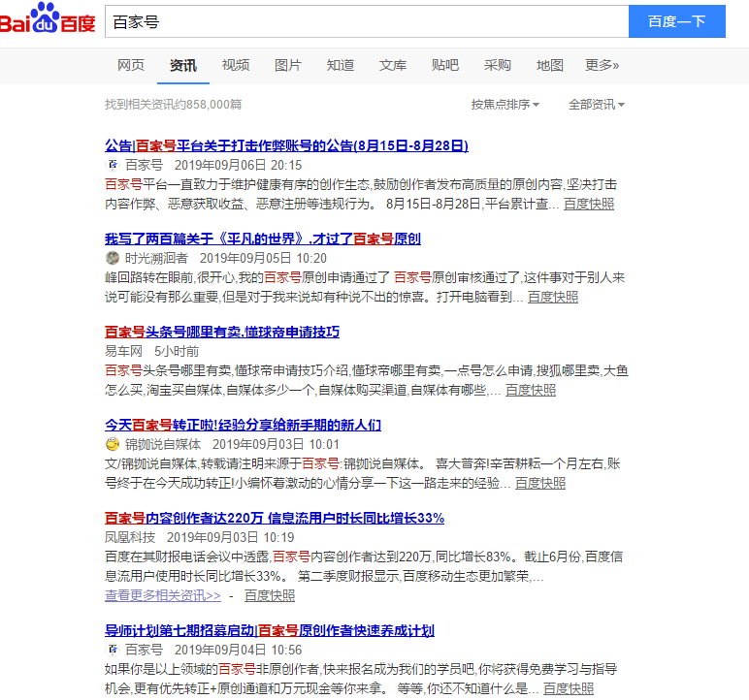Click the 百家号 source avatar beside 2019年09月04日
749x700 pixels.
pyautogui.click(x=113, y=650)
